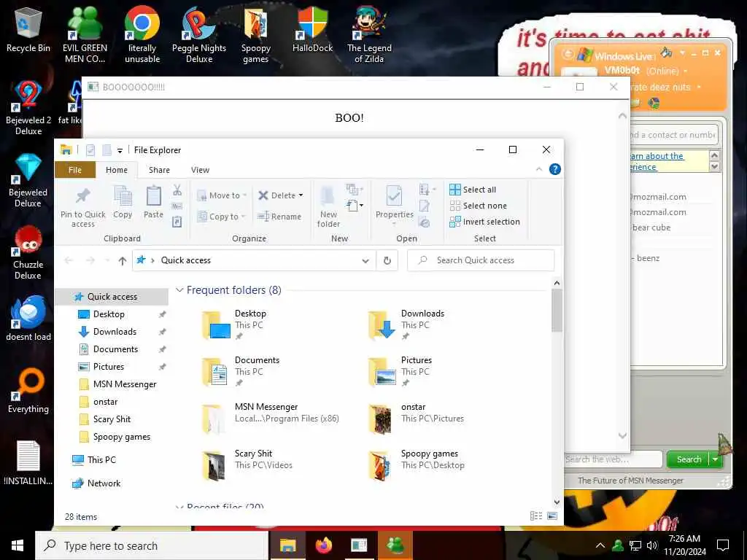This screenshot has height=560, width=747.
Task: Click the taskbar Type here to search box
Action: 152,545
